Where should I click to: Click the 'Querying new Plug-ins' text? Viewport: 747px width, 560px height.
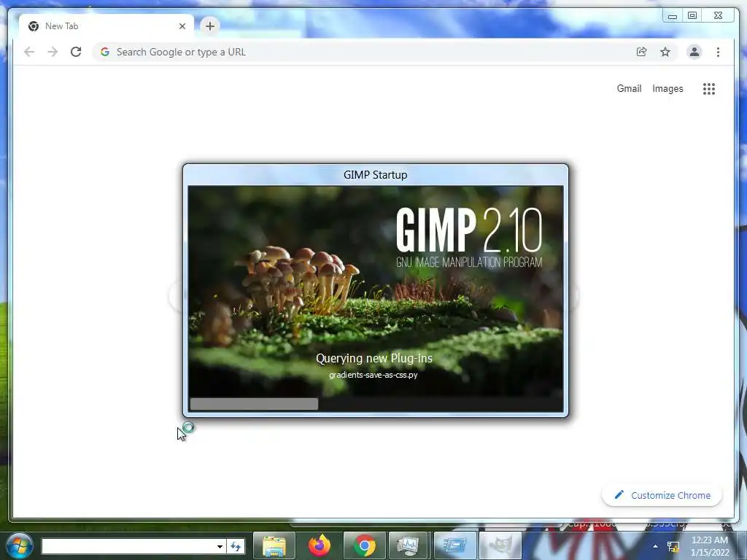[374, 358]
